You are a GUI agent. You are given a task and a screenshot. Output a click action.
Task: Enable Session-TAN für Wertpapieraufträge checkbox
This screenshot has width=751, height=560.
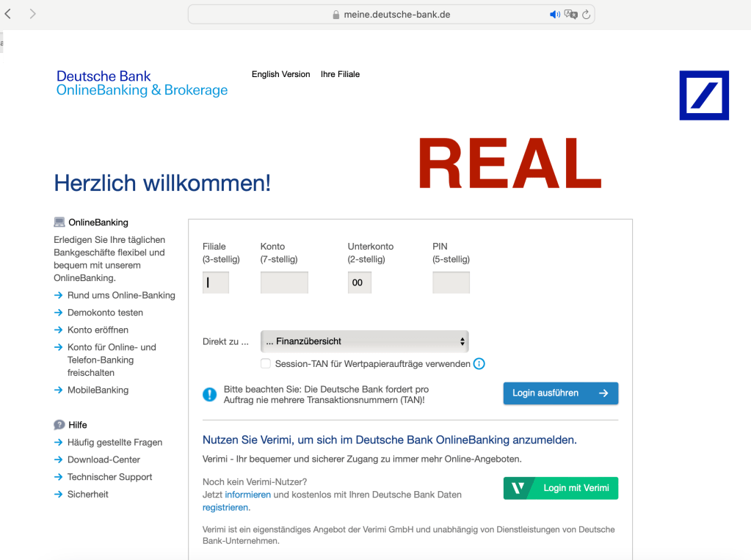point(266,363)
